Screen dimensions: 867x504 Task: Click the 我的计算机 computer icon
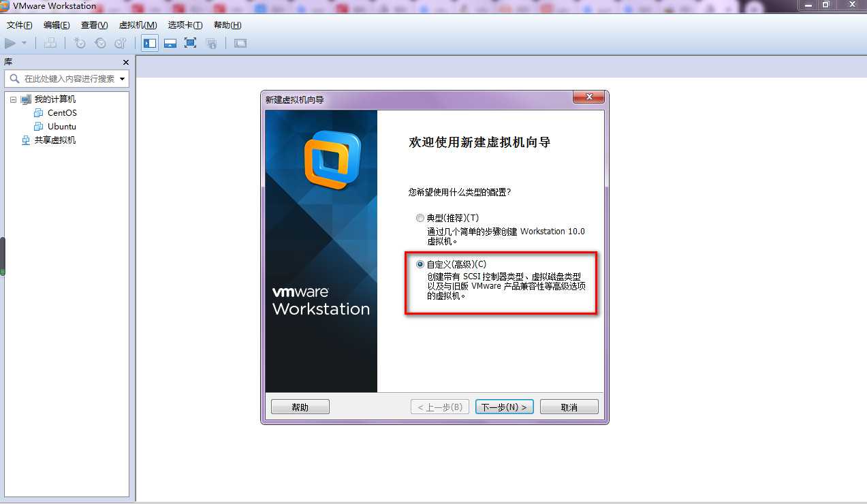click(26, 99)
